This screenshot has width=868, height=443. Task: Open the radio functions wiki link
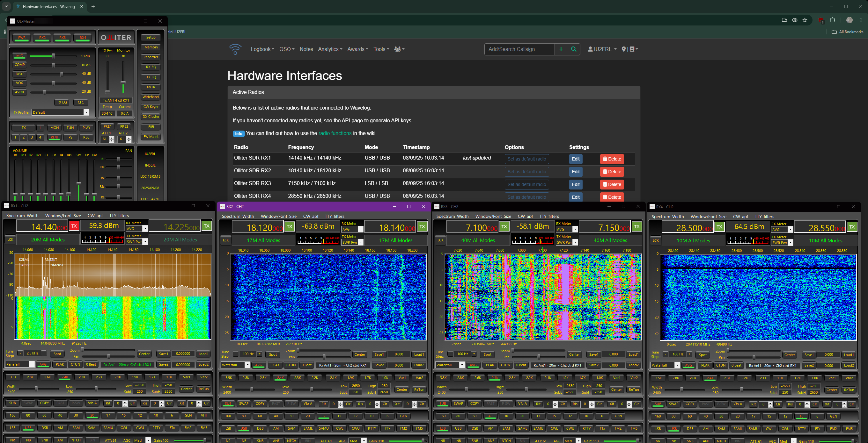point(335,133)
